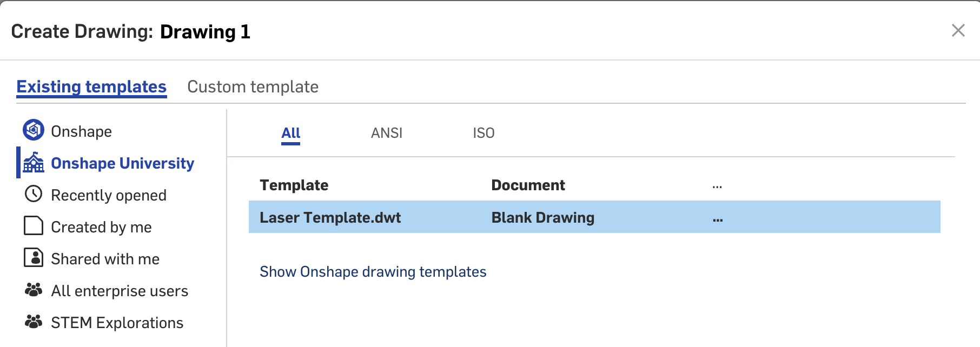The height and width of the screenshot is (347, 980).
Task: Click the Recently opened clock icon
Action: click(34, 193)
